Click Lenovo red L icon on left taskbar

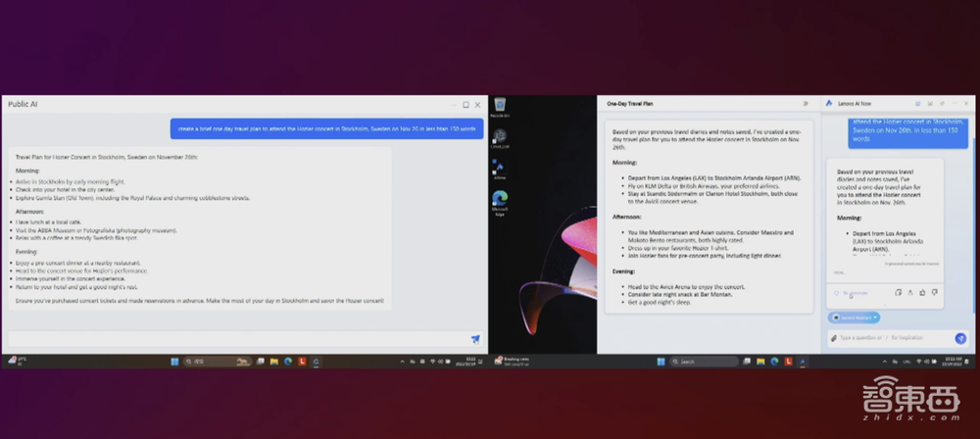point(303,362)
